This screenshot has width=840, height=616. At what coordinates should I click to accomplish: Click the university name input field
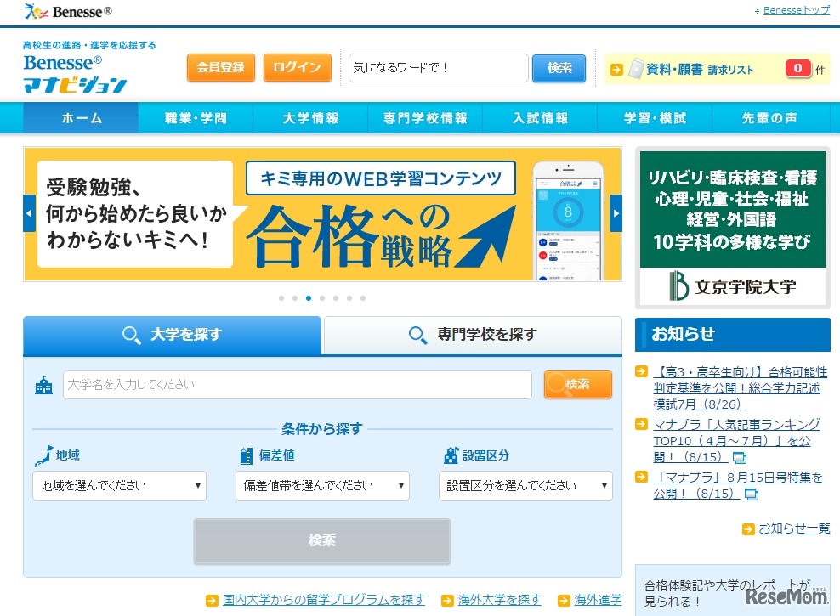[297, 385]
